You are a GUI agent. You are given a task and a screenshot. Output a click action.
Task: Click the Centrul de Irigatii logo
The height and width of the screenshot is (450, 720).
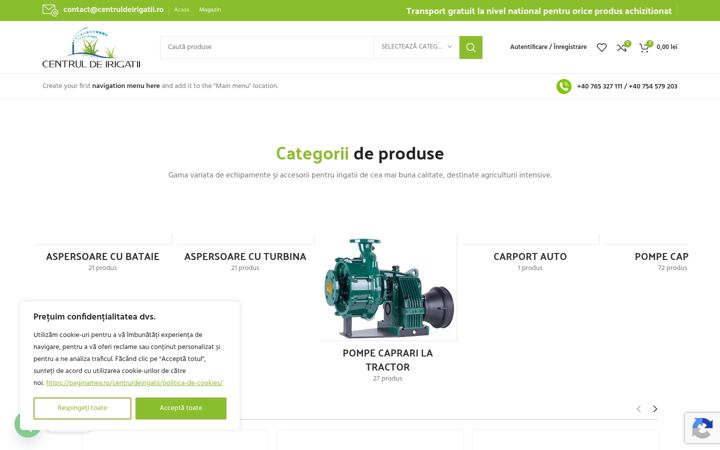click(91, 47)
